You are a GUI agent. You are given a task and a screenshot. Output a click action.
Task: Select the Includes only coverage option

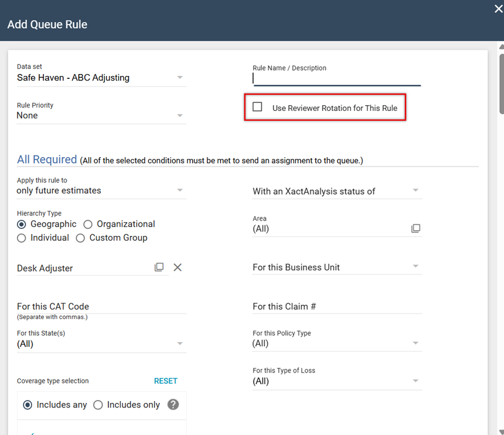[x=98, y=405]
